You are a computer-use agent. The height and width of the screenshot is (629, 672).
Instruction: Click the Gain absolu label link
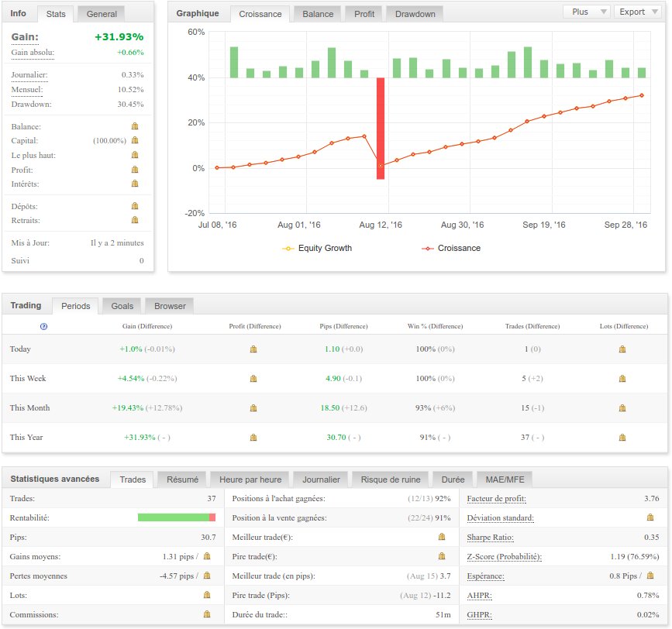33,53
